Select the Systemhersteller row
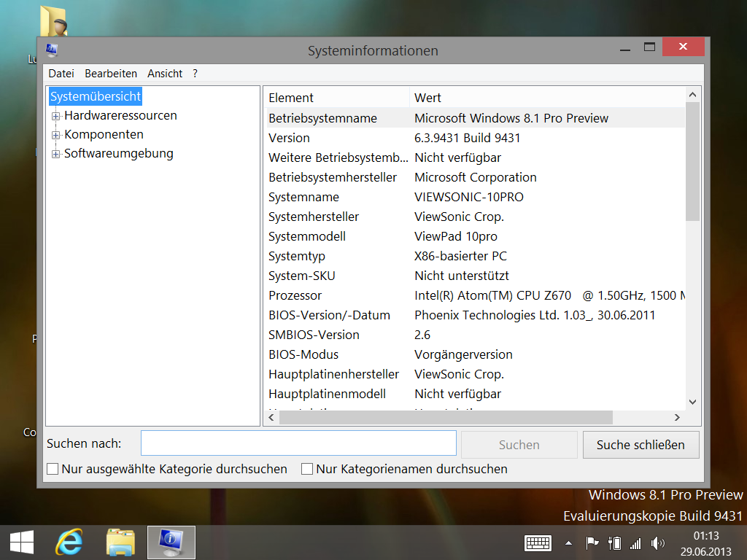Viewport: 747px width, 560px height. 474,217
